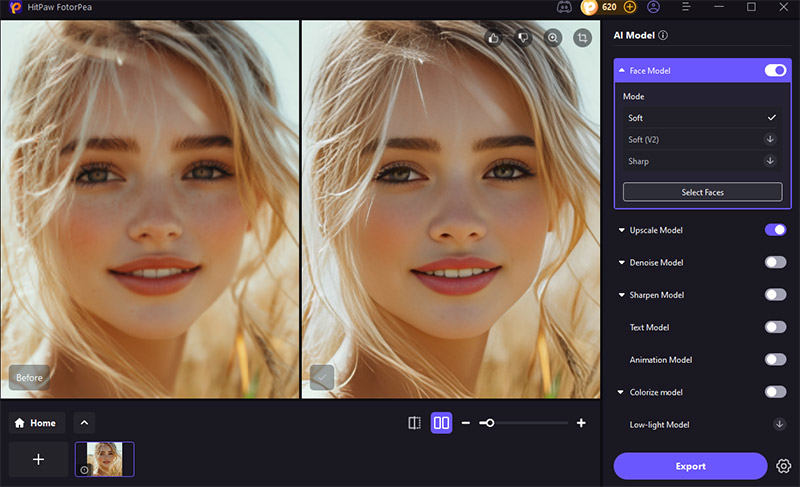Viewport: 800px width, 487px height.
Task: Enable the Sharpen Model switch
Action: pos(775,295)
